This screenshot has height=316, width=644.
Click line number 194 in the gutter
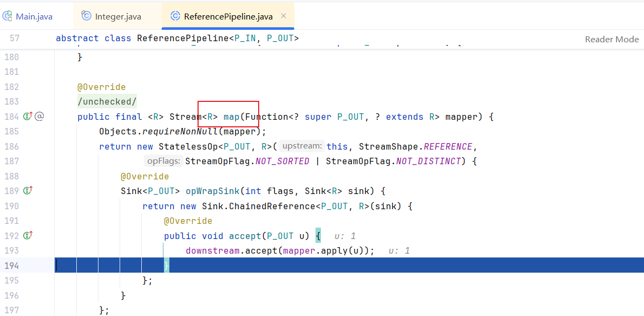pyautogui.click(x=11, y=265)
